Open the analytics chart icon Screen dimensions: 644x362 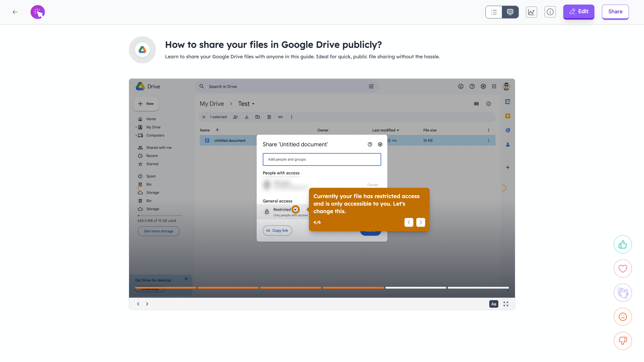tap(531, 12)
